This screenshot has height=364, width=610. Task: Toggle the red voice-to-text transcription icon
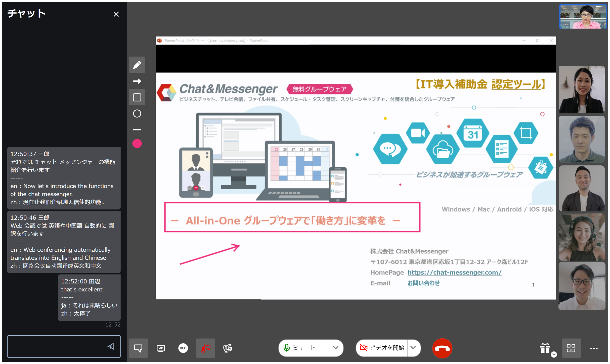pyautogui.click(x=205, y=348)
